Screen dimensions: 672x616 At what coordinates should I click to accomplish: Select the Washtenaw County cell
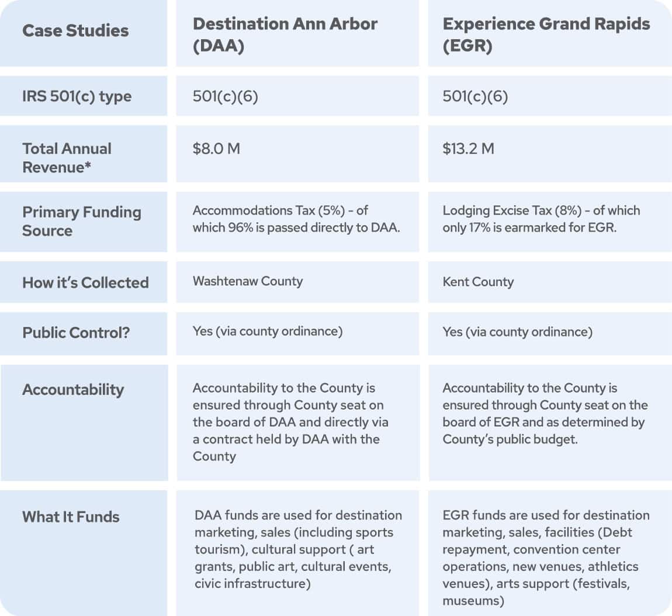click(x=248, y=282)
